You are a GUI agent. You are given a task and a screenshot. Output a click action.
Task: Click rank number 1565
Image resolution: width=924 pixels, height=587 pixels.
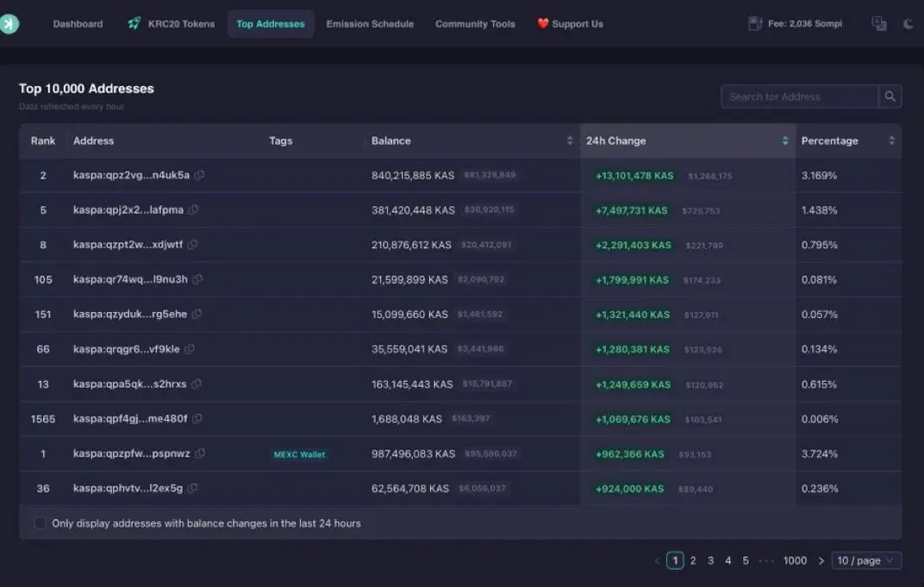[x=43, y=419]
